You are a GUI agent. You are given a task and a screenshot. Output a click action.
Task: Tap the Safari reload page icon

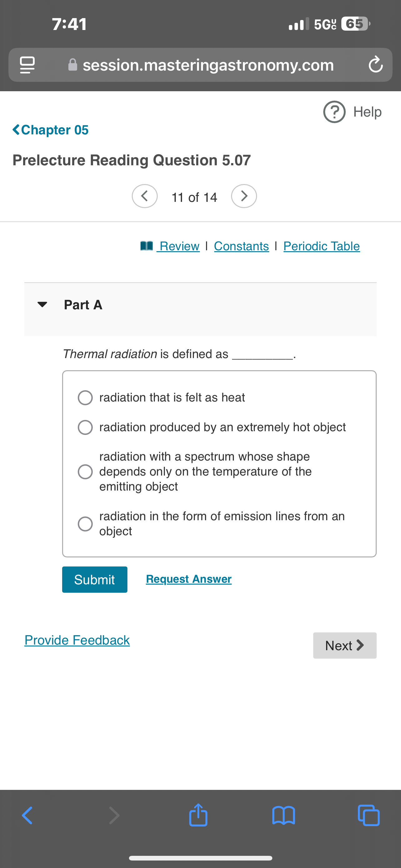click(375, 65)
